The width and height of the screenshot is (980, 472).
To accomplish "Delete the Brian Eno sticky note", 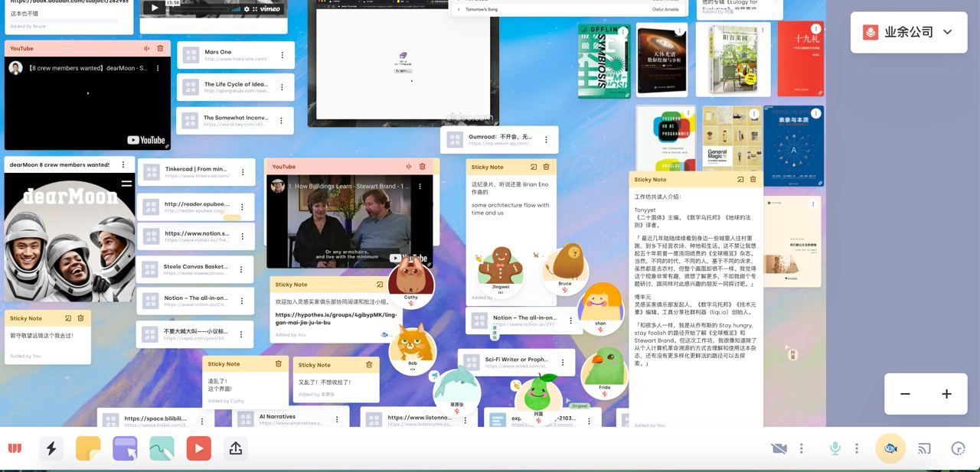I will pos(546,167).
